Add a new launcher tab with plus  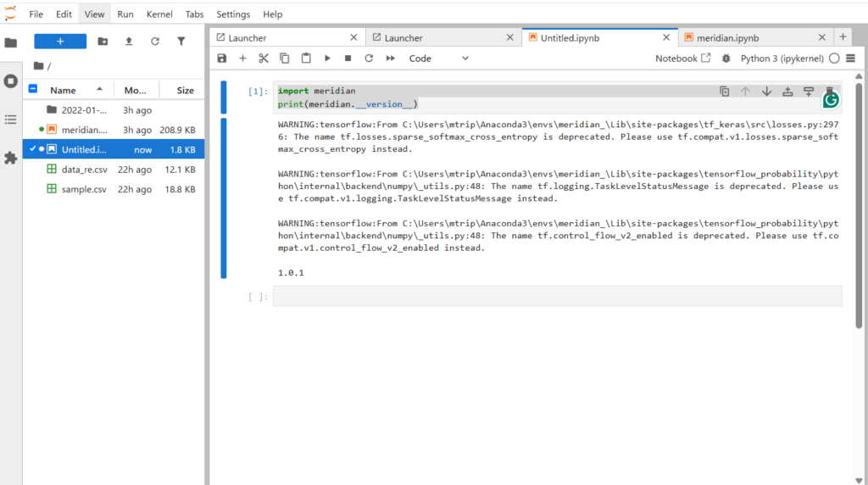843,37
